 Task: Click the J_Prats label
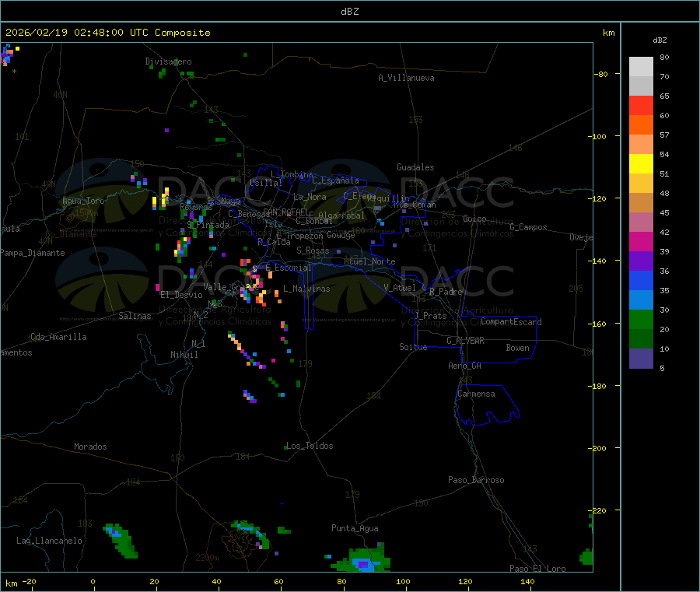(x=430, y=316)
